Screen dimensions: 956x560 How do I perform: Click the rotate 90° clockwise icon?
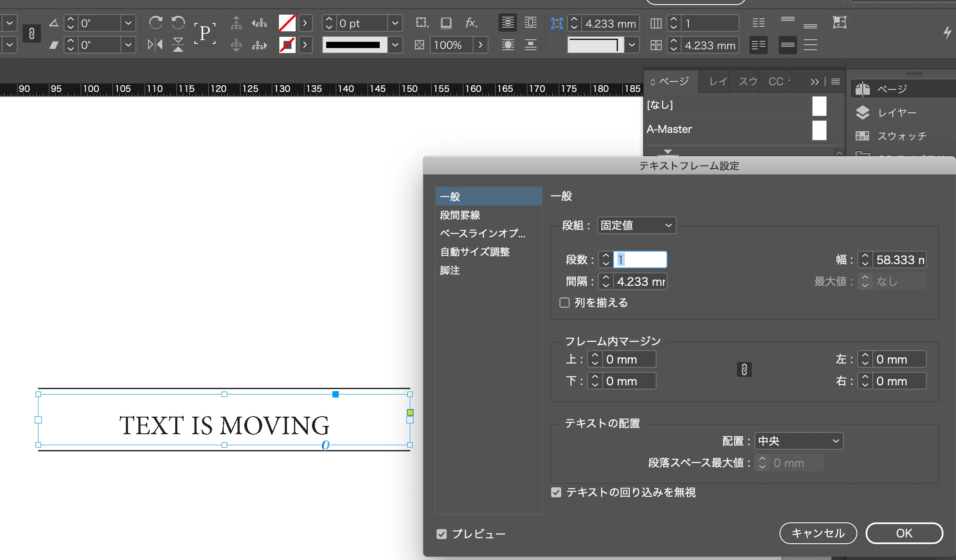point(156,23)
